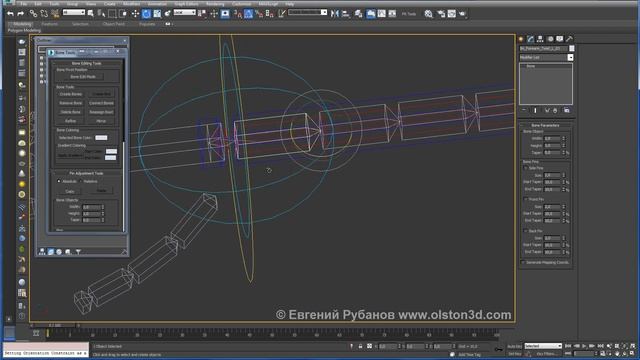Activate the Select and Scale tool
640x360 pixels.
[x=157, y=14]
